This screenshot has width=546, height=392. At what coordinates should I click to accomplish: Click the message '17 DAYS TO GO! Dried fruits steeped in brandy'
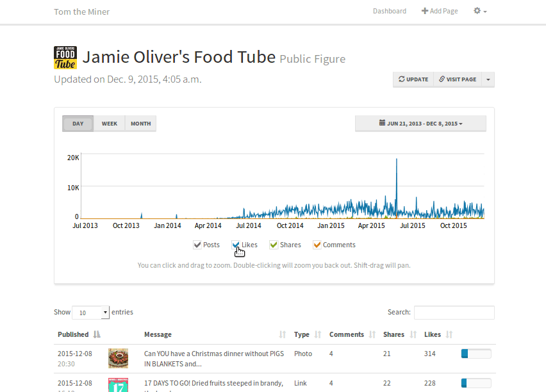tap(213, 383)
